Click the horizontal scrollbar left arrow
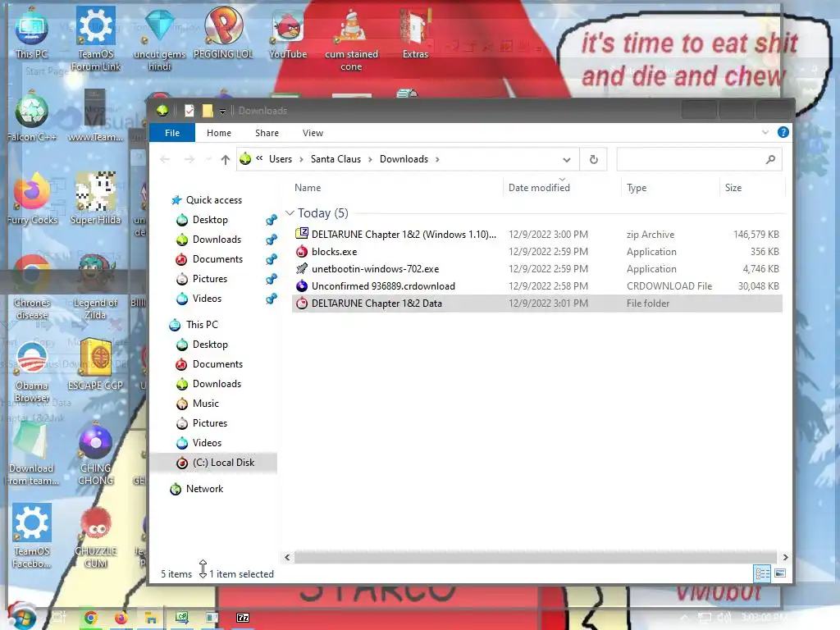 [287, 557]
